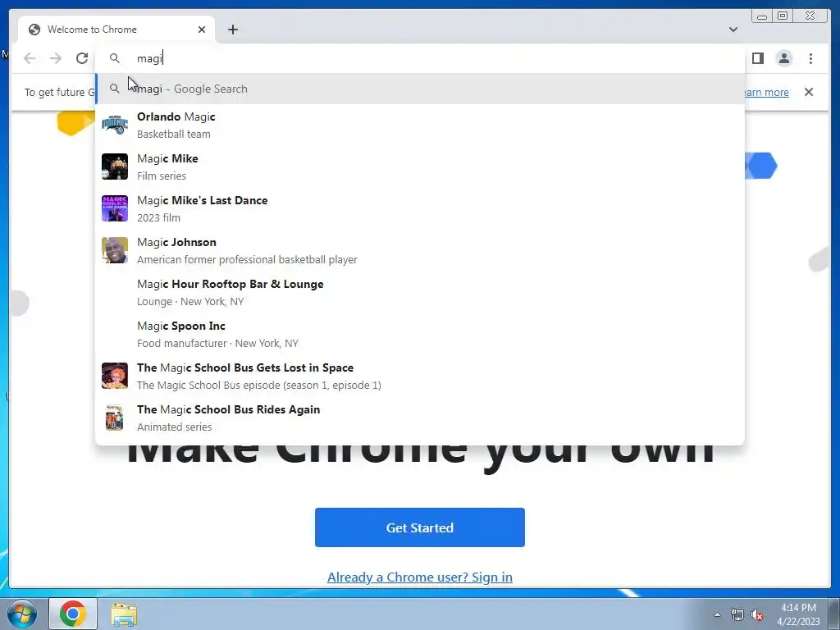The height and width of the screenshot is (630, 840).
Task: Dismiss the info bar with X
Action: [x=808, y=92]
